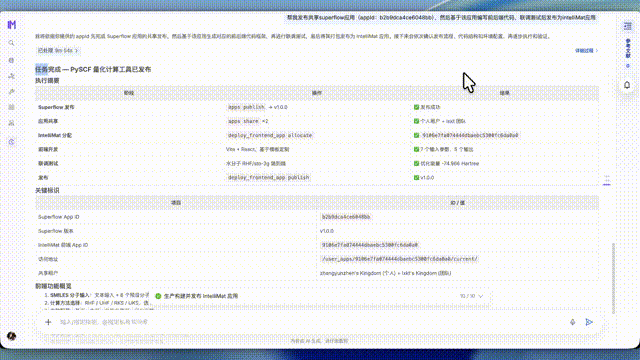Click the 关键标识 section heading

(x=47, y=190)
